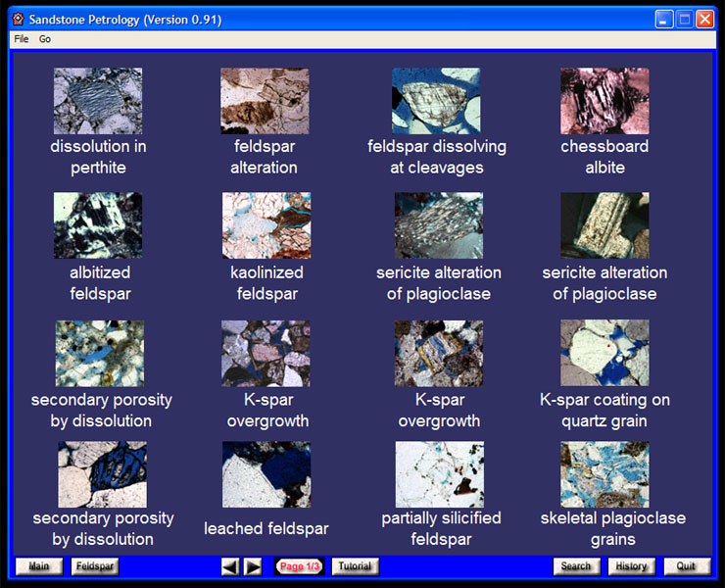Click the Quit button
The image size is (725, 588).
[x=687, y=566]
